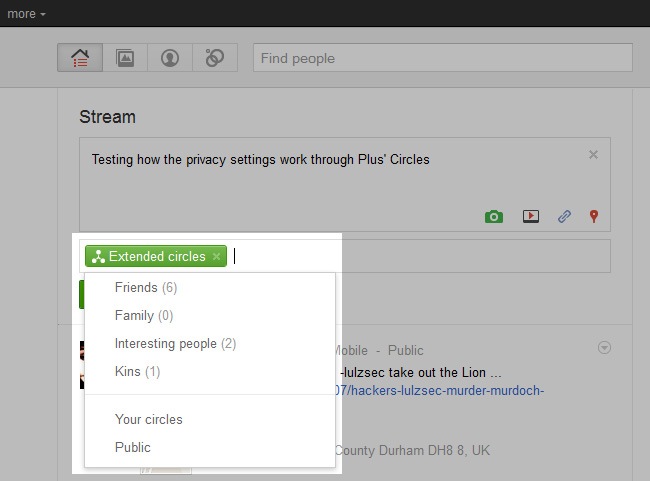The width and height of the screenshot is (650, 481).
Task: Open the Profile icon tab
Action: [170, 58]
